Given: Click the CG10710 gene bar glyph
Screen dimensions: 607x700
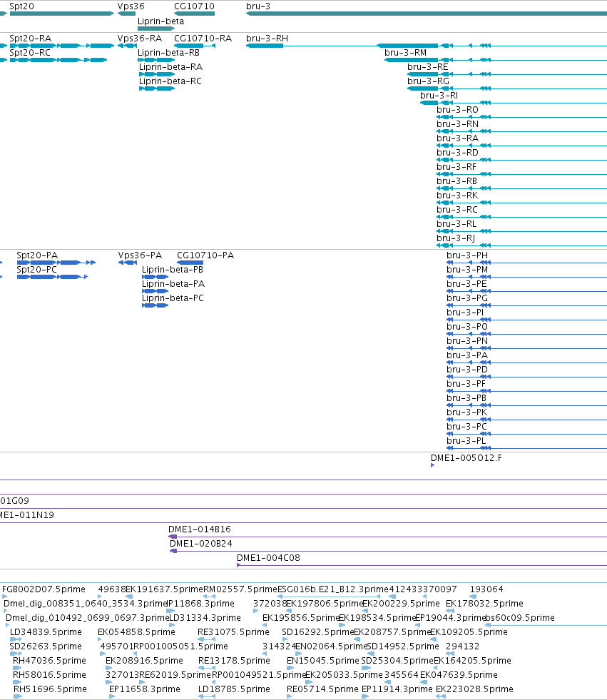Looking at the screenshot, I should click(x=195, y=14).
